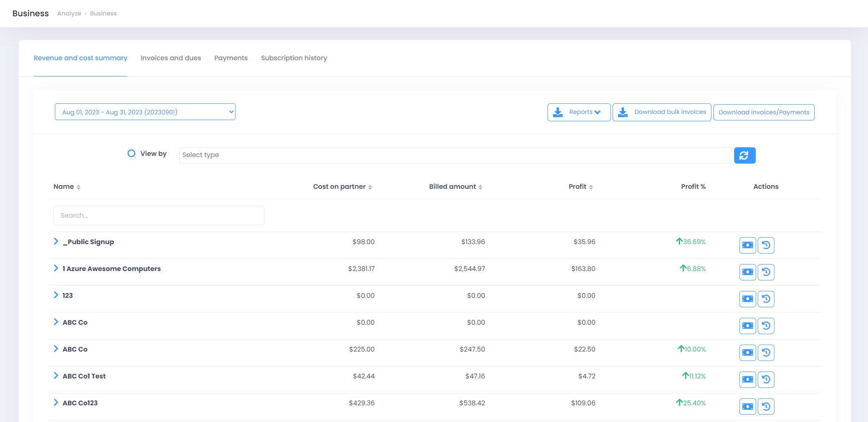This screenshot has width=868, height=422.
Task: Click history icon for ABC Co $225.00 row
Action: tap(766, 353)
